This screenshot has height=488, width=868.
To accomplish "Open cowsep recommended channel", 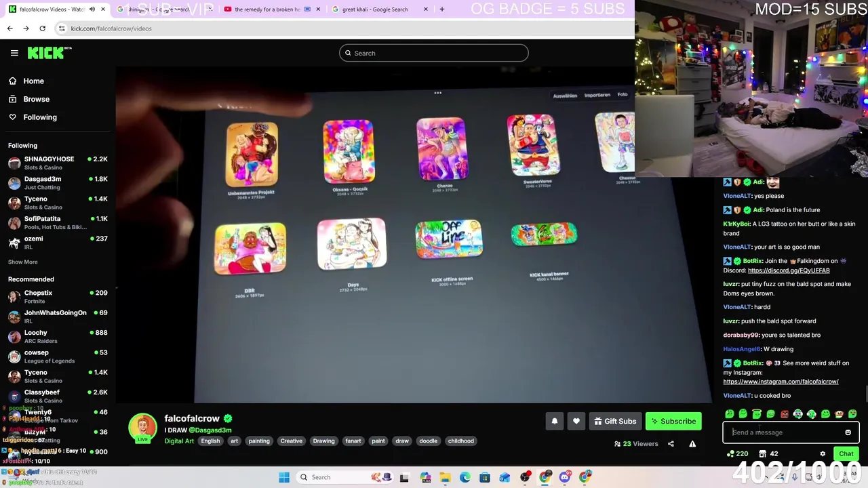I will click(58, 356).
